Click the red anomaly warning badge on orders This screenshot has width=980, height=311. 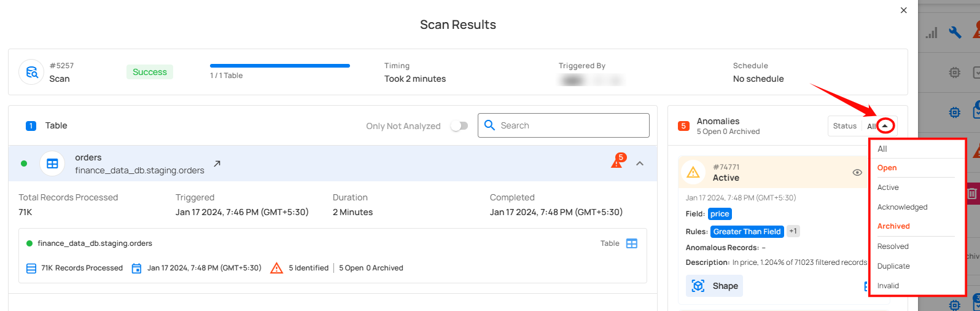(617, 162)
